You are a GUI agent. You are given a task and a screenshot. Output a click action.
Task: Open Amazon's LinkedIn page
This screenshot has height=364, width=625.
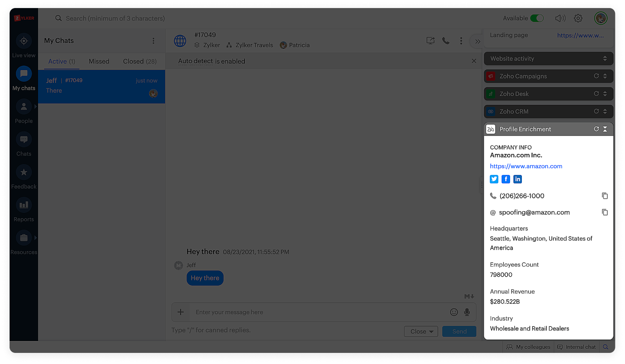517,179
